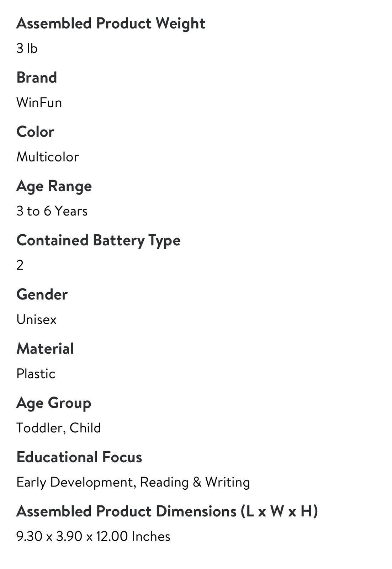Select the Gender heading

coord(42,294)
